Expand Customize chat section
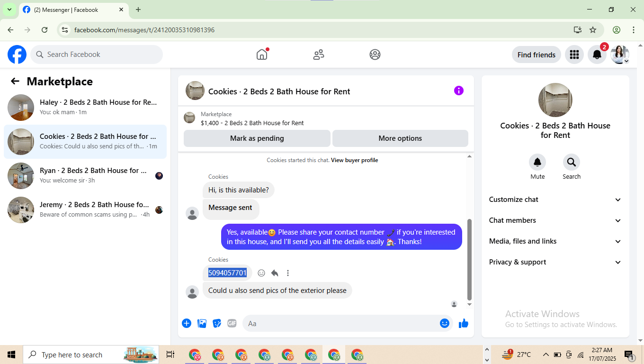644x364 pixels. point(555,200)
